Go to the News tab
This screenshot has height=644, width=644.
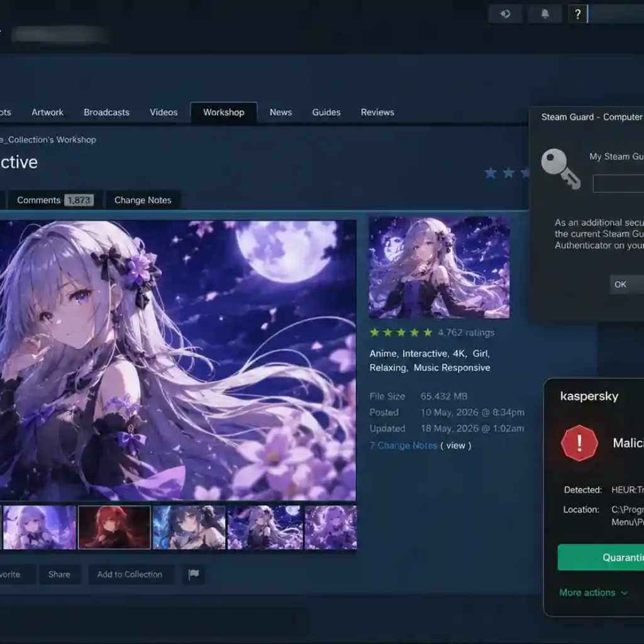tap(281, 112)
